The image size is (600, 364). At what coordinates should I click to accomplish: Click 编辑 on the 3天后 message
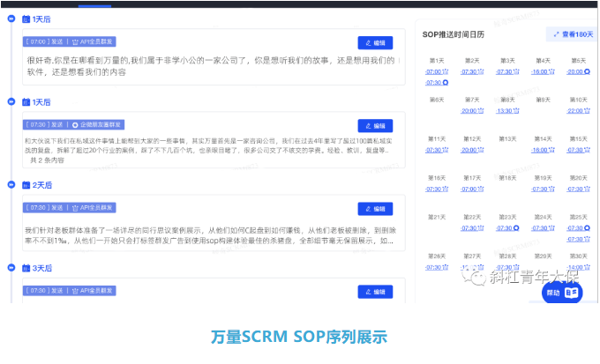375,292
